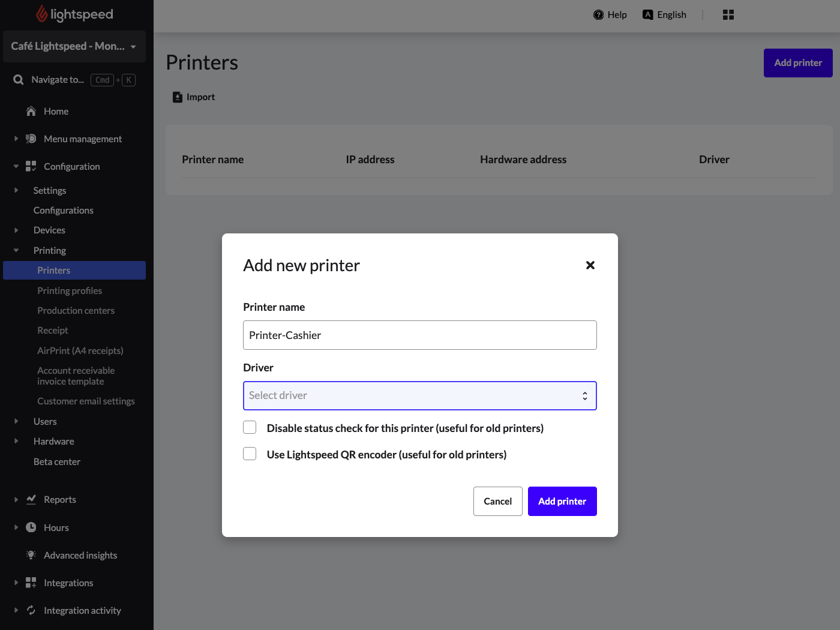
Task: Open Production centers menu item
Action: point(76,310)
